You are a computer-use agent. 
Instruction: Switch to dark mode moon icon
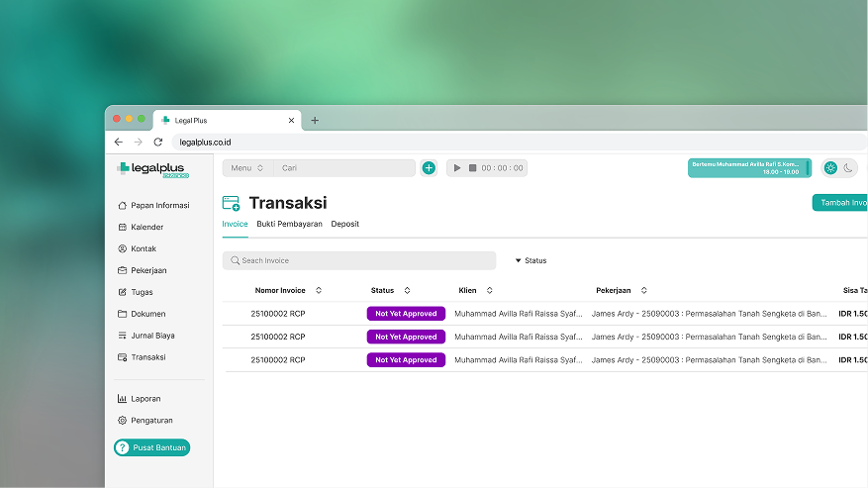pos(848,168)
